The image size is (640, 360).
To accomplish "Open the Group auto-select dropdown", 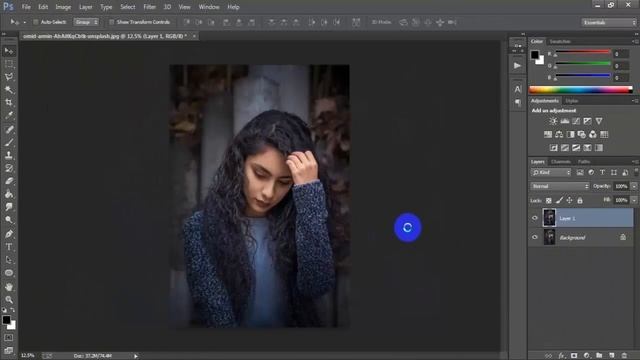I will click(x=86, y=22).
